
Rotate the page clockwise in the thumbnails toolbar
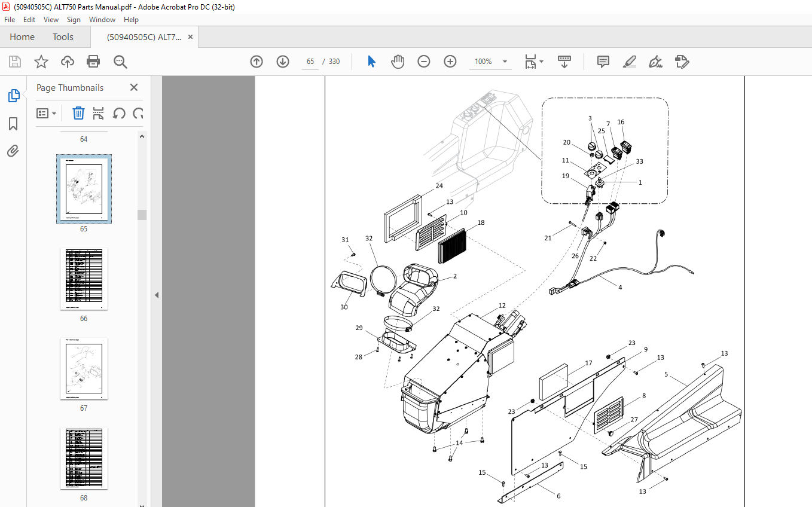pyautogui.click(x=138, y=113)
